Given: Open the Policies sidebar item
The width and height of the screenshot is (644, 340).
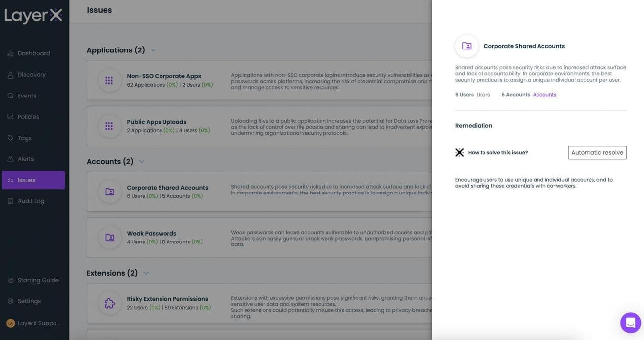Looking at the screenshot, I should coord(28,117).
